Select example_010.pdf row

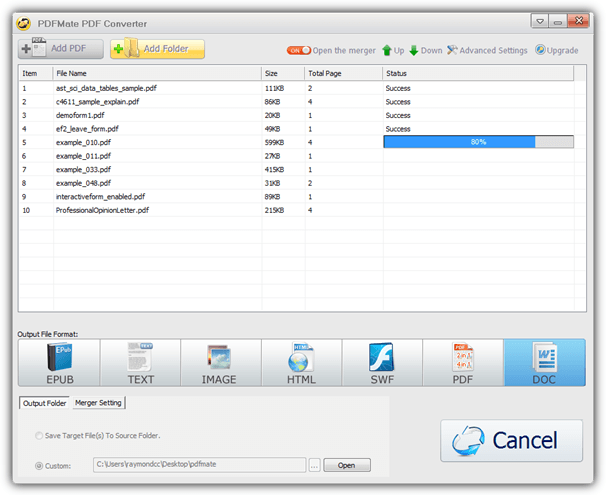296,142
